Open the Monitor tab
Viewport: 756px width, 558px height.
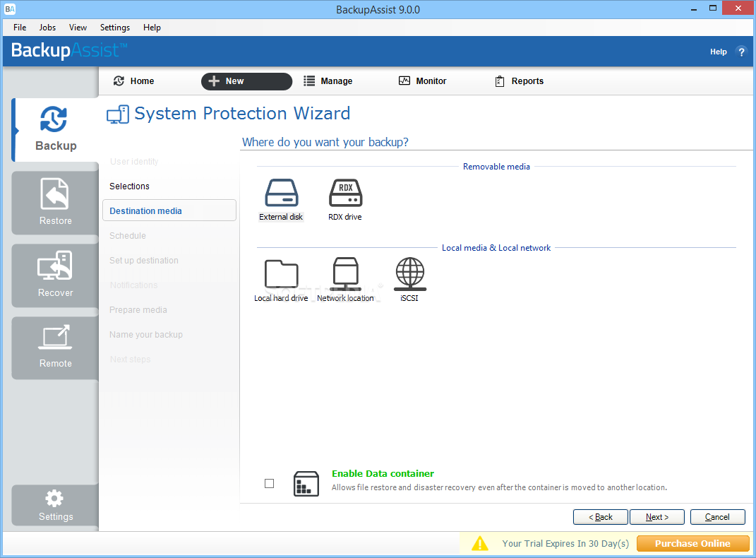(422, 81)
